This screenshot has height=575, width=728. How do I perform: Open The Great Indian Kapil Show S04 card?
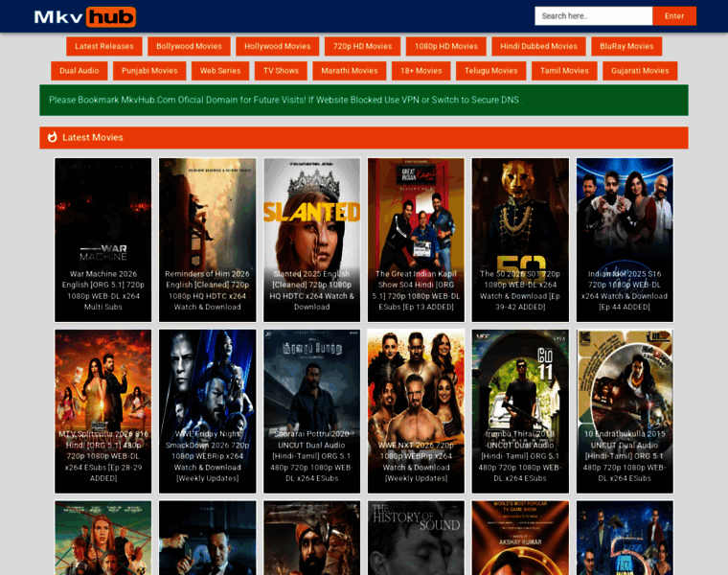pyautogui.click(x=416, y=240)
